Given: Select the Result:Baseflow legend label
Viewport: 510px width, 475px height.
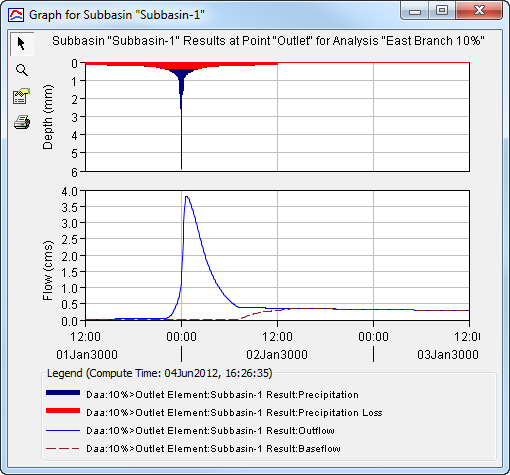Looking at the screenshot, I should point(213,449).
